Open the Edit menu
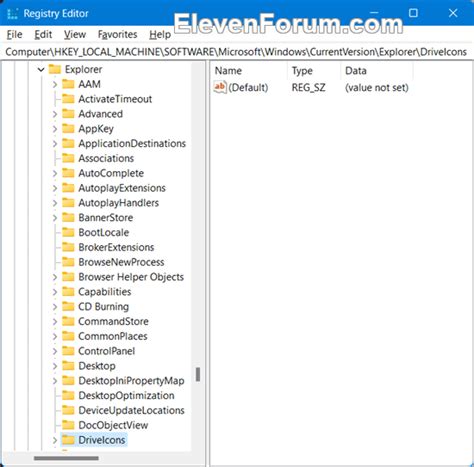Viewport: 474px width, 467px height. click(43, 34)
